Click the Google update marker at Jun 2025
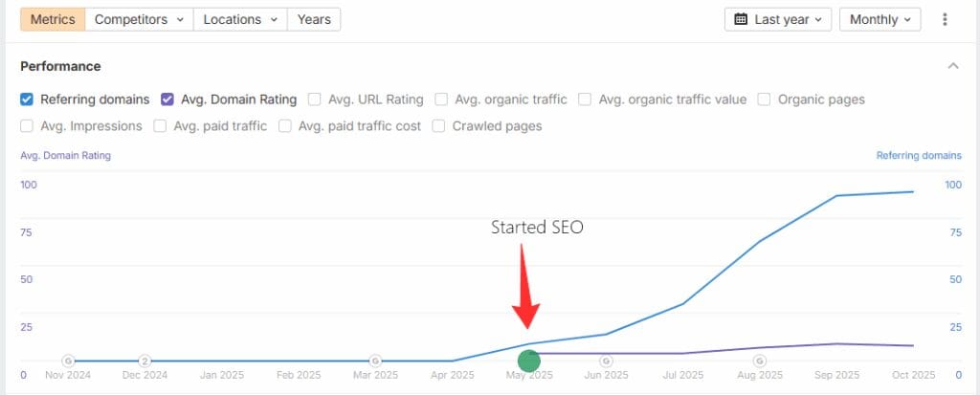 click(606, 361)
